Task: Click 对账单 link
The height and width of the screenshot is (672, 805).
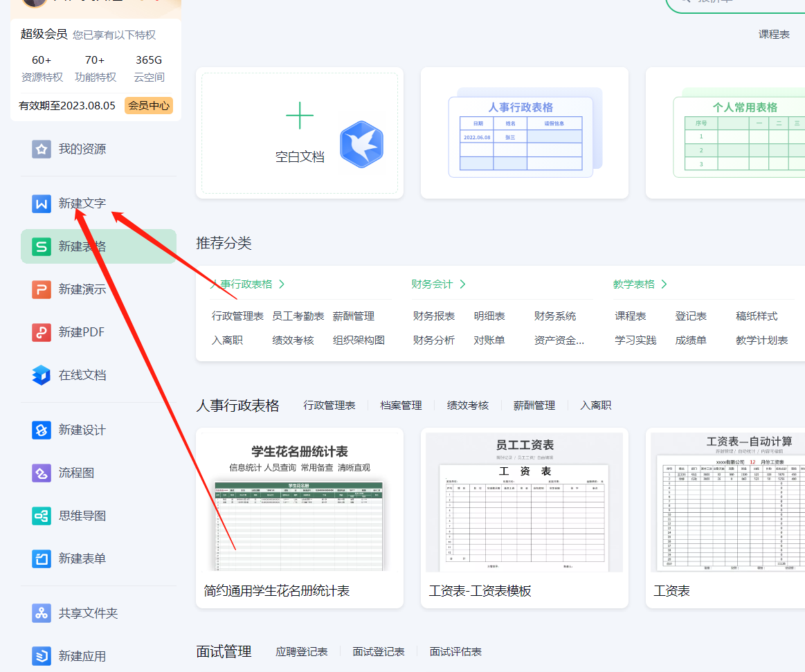Action: click(x=489, y=340)
